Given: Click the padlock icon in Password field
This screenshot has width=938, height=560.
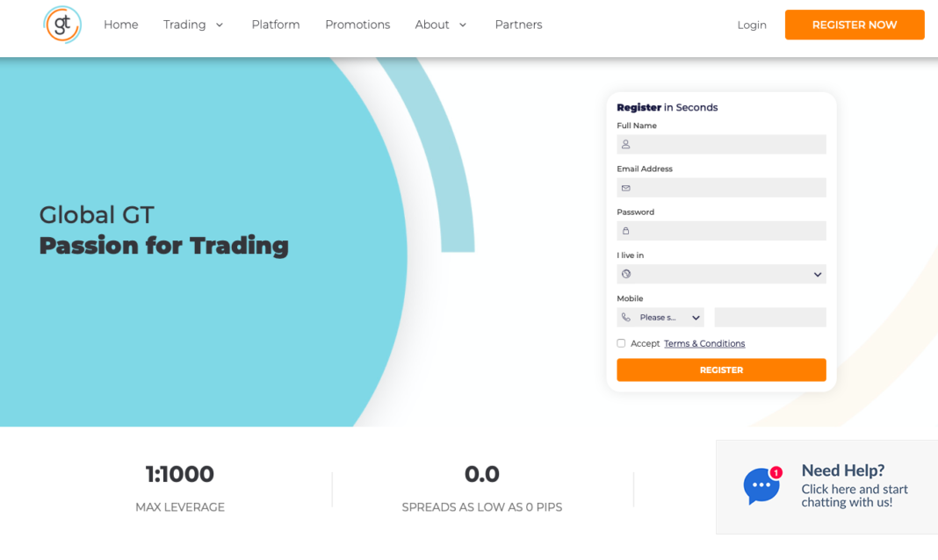Looking at the screenshot, I should tap(626, 231).
